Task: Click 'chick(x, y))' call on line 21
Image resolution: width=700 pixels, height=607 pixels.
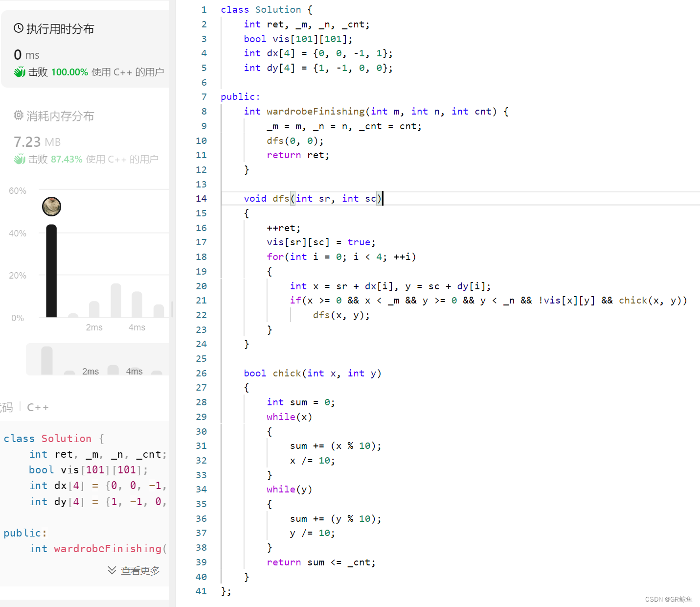Action: click(x=653, y=300)
